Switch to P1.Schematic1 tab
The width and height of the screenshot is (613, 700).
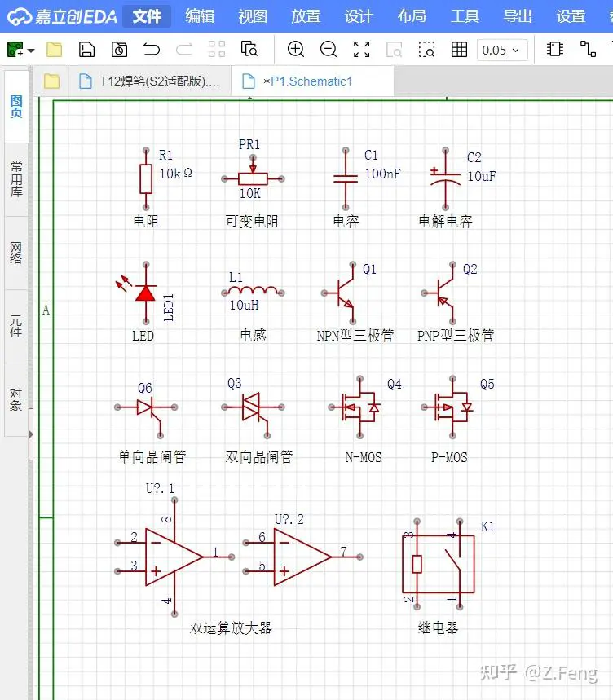pos(312,81)
